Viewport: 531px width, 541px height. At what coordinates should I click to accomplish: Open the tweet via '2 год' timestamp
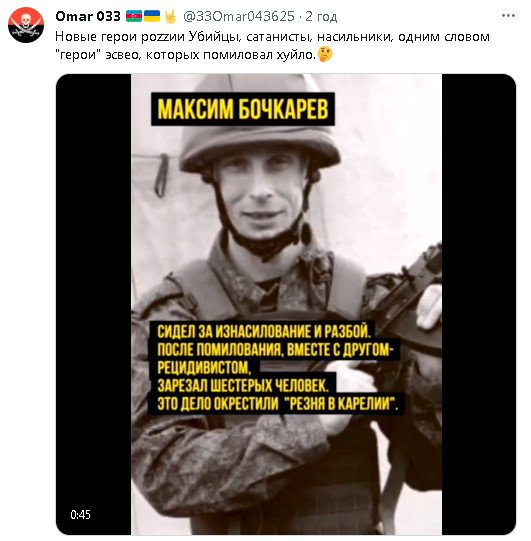tap(321, 16)
